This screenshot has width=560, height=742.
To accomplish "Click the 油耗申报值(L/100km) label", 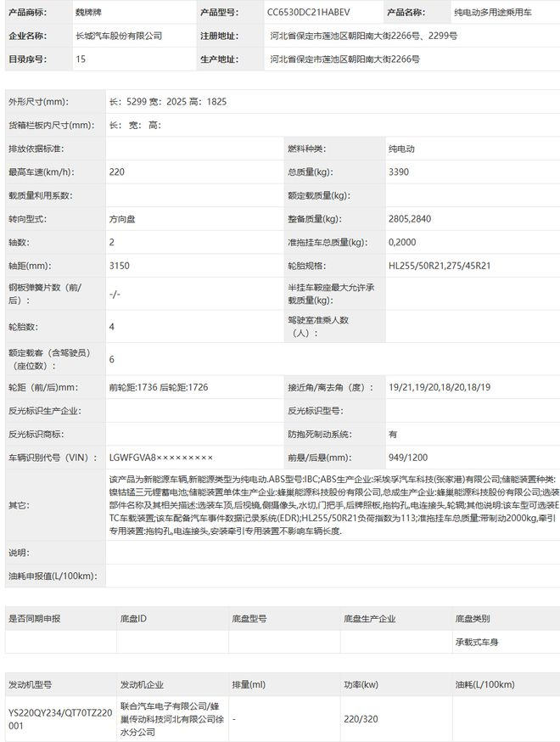I will point(53,576).
